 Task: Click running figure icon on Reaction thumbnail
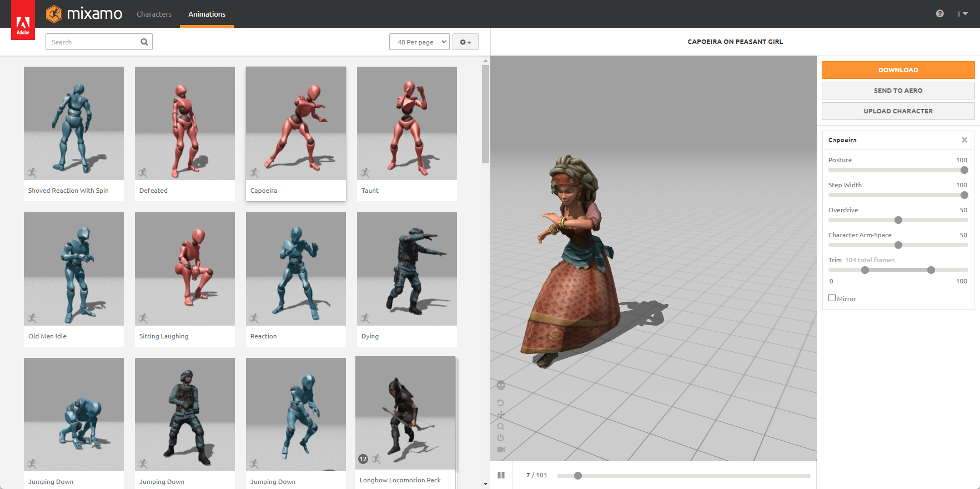point(254,318)
